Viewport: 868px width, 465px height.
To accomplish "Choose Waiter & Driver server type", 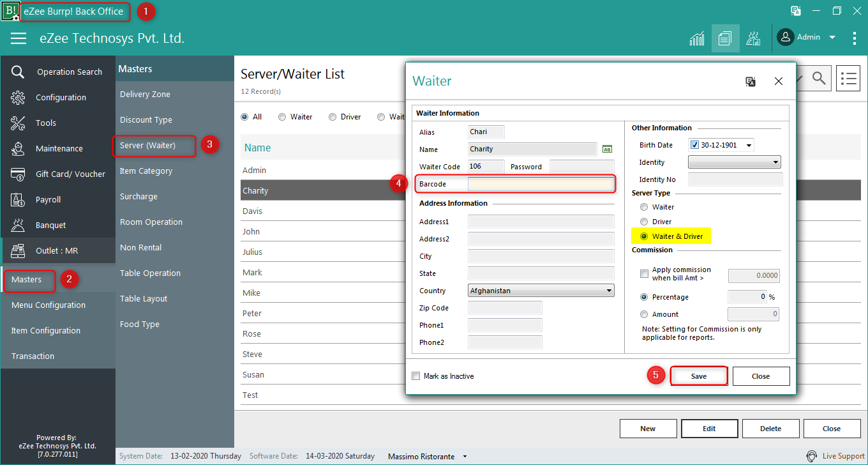I will pyautogui.click(x=644, y=236).
